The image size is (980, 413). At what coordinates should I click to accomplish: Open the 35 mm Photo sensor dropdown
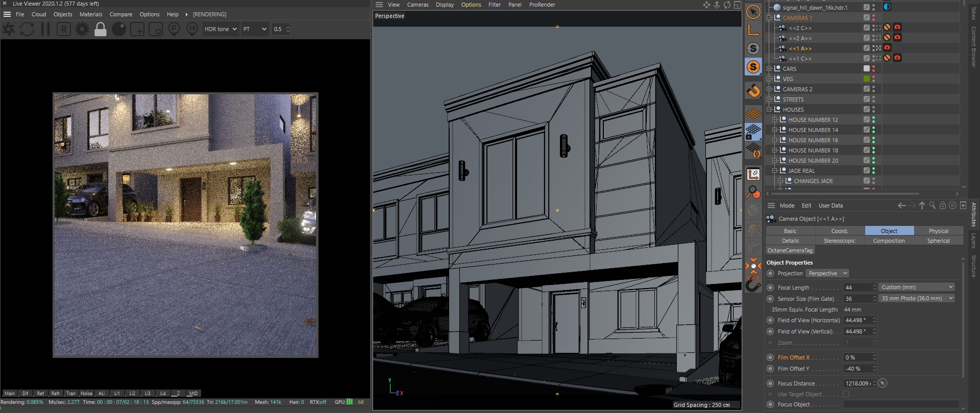917,298
